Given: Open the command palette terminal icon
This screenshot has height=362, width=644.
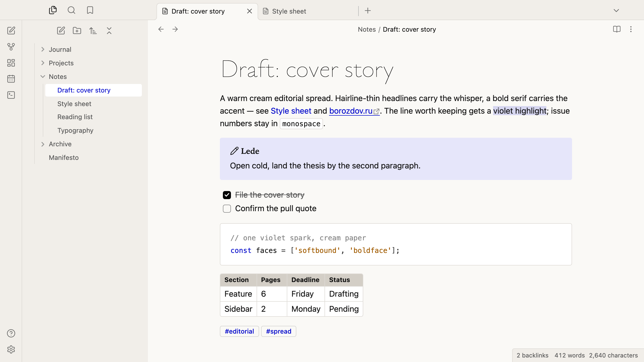Looking at the screenshot, I should point(11,95).
